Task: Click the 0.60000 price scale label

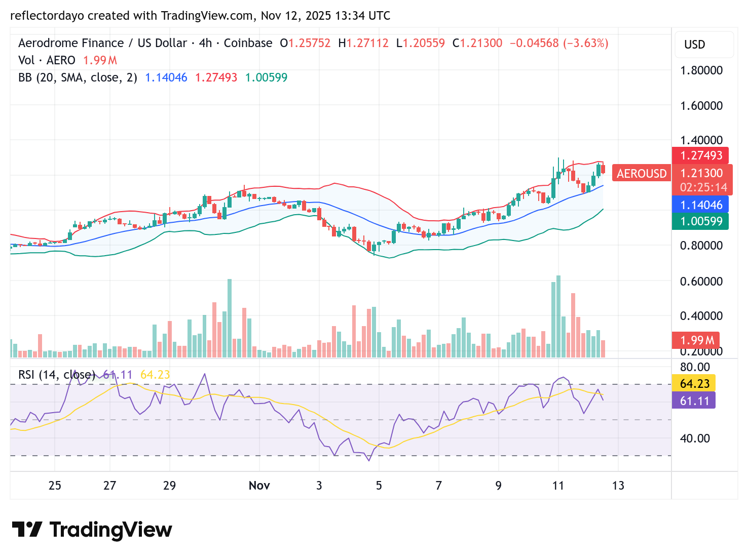Action: coord(701,282)
